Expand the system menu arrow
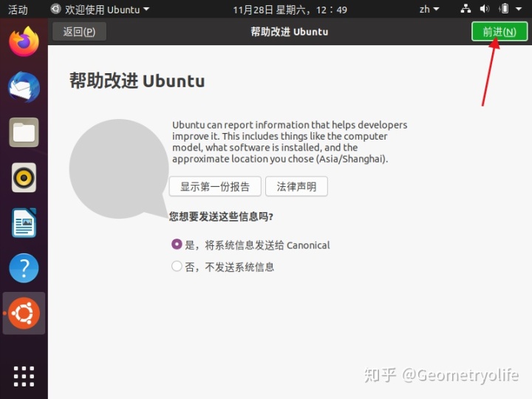Image resolution: width=532 pixels, height=399 pixels. [519, 9]
